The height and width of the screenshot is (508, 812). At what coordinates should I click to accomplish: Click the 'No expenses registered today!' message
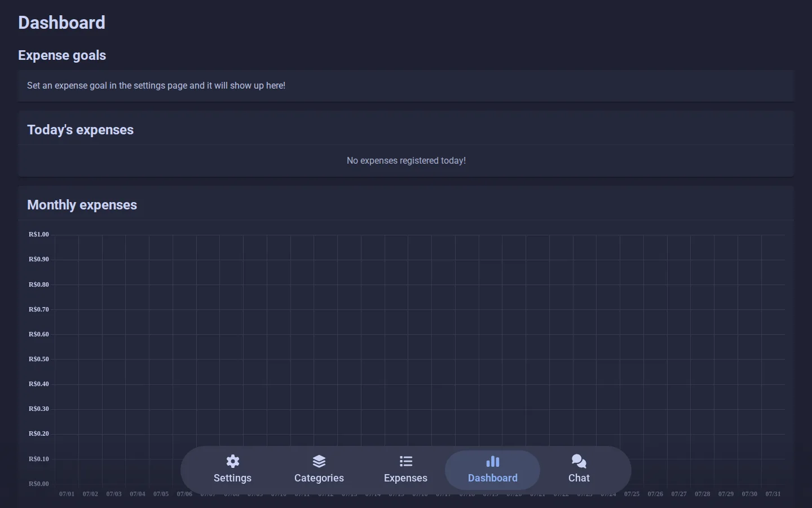pos(406,161)
